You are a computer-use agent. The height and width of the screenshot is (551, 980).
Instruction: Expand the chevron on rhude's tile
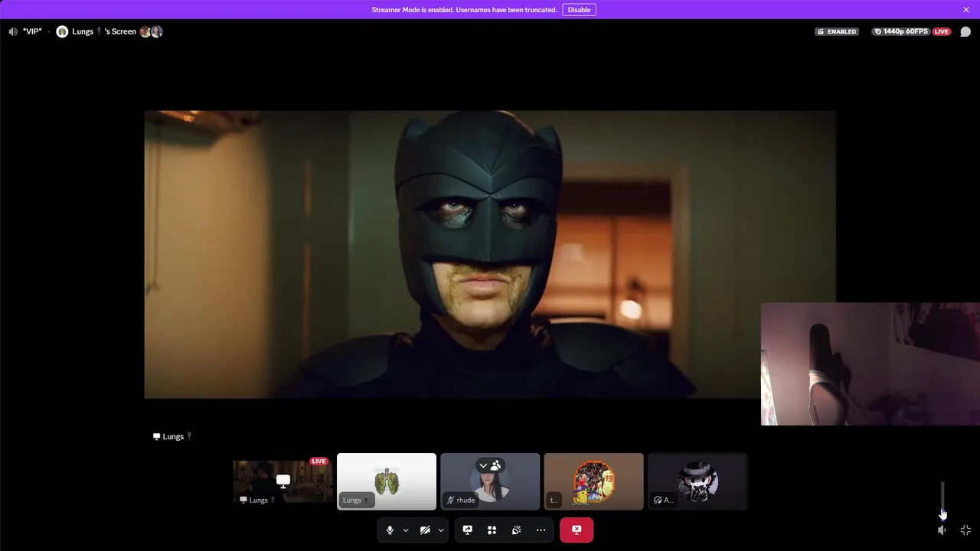(x=483, y=465)
